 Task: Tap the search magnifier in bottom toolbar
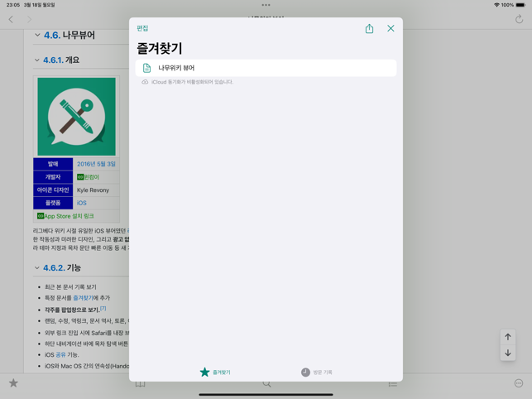(x=266, y=383)
